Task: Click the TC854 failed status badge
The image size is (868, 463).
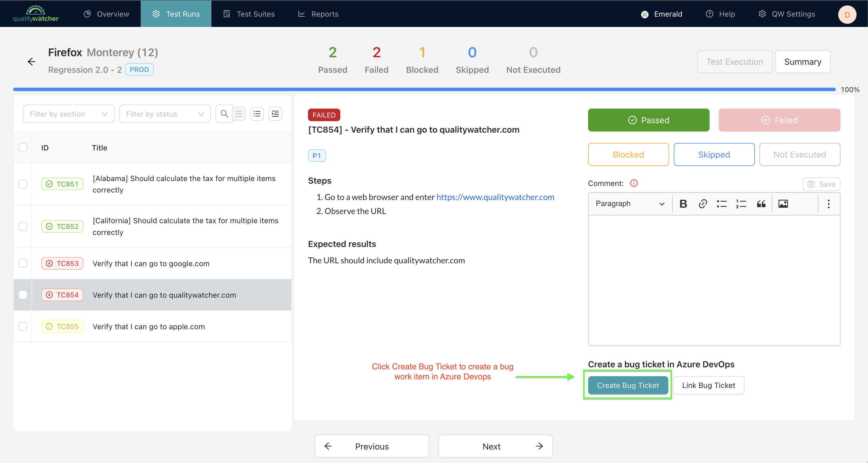Action: click(x=62, y=295)
